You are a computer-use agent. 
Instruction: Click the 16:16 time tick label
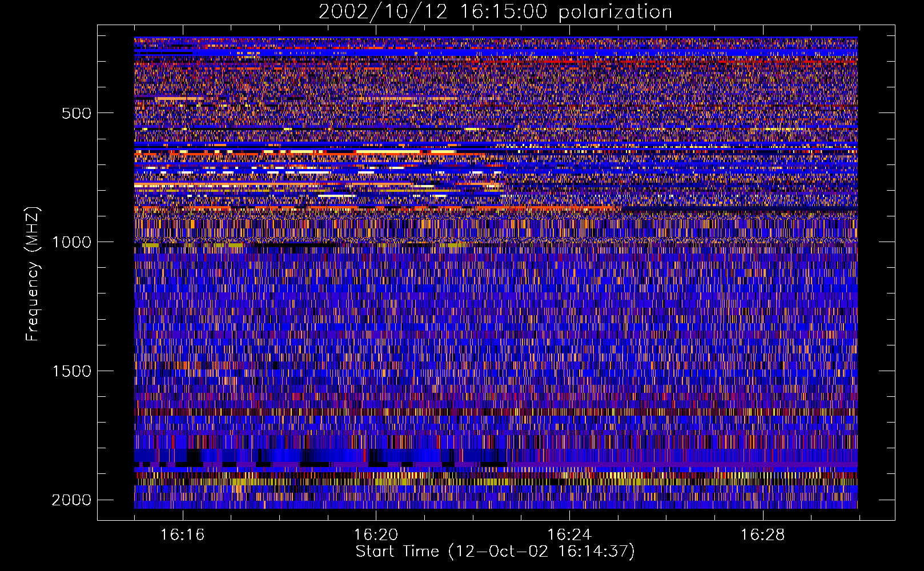coord(182,535)
